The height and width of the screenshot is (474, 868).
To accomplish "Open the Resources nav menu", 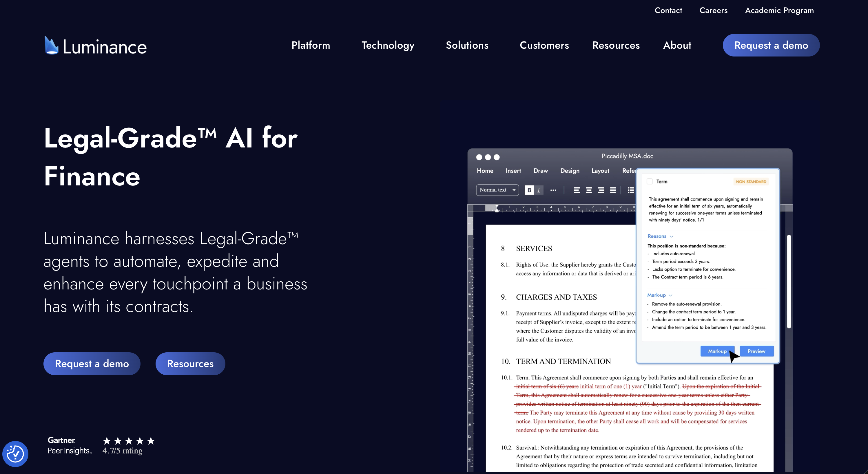I will (616, 45).
